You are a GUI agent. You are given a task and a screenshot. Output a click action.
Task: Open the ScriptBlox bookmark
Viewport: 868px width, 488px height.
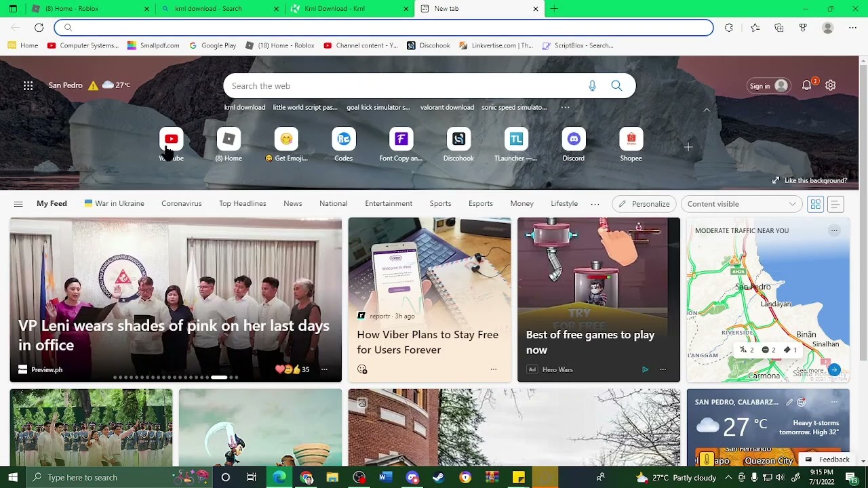578,45
